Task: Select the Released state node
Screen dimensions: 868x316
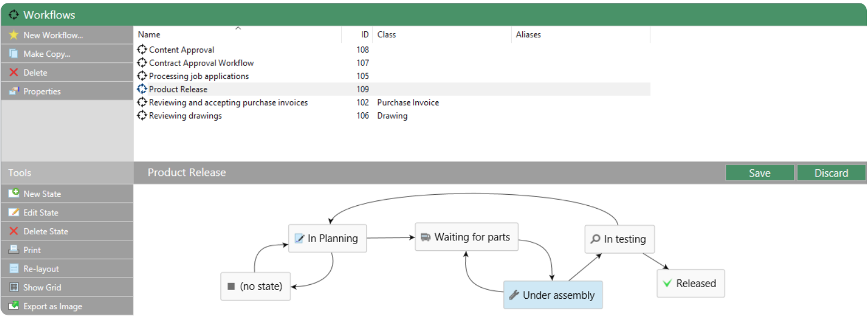Action: point(690,283)
